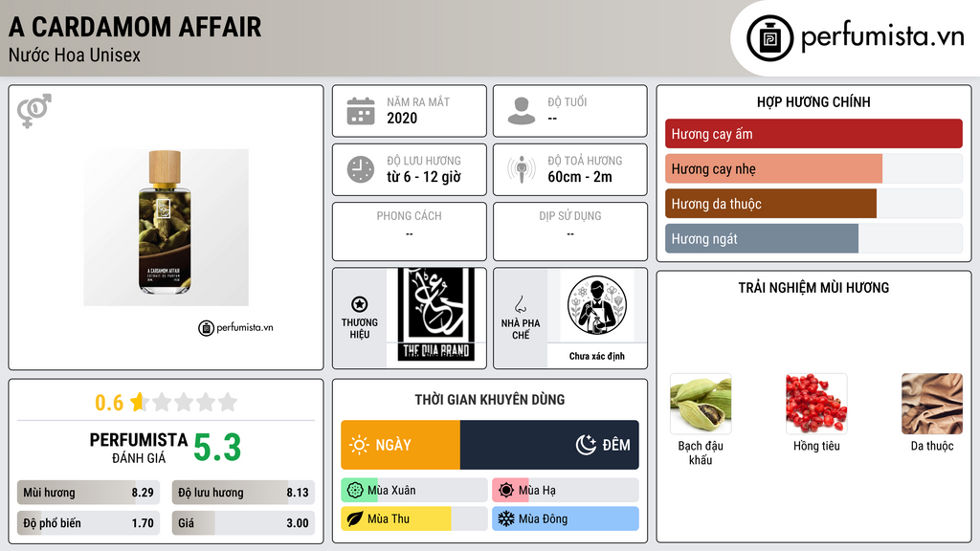This screenshot has height=551, width=980.
Task: Click the Mùi hương 8.29 score bar
Action: tap(88, 493)
